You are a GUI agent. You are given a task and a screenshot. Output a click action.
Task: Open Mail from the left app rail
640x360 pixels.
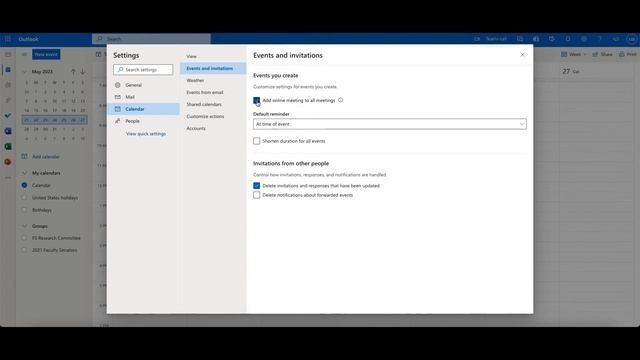(x=8, y=54)
